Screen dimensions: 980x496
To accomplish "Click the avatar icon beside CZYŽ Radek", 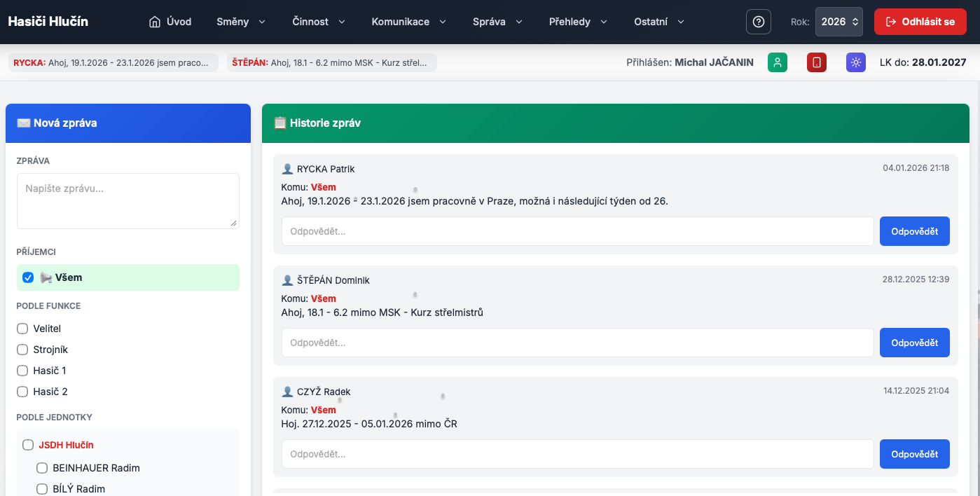I will pos(287,392).
